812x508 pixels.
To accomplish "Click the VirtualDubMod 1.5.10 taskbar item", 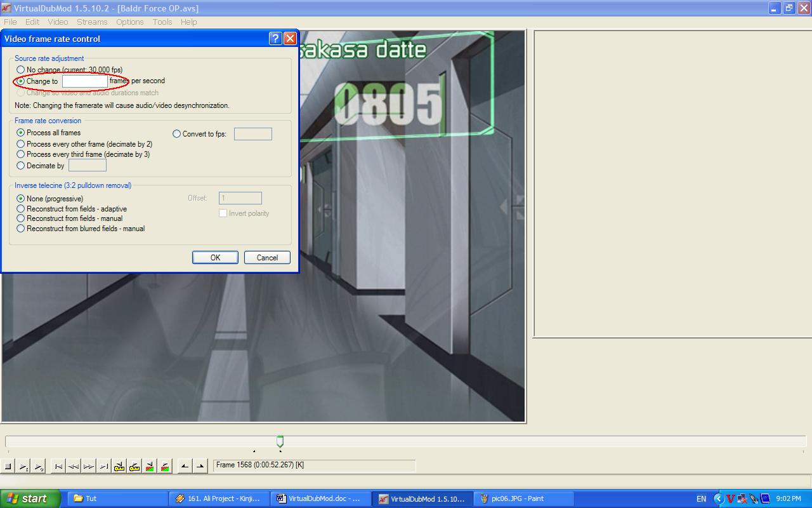I will (422, 498).
